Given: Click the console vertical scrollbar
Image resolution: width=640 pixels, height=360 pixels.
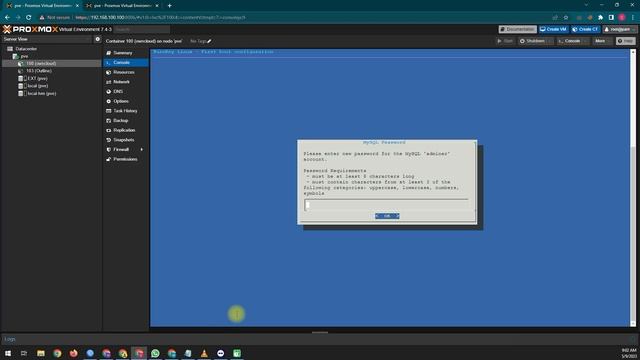Looking at the screenshot, I should click(633, 188).
